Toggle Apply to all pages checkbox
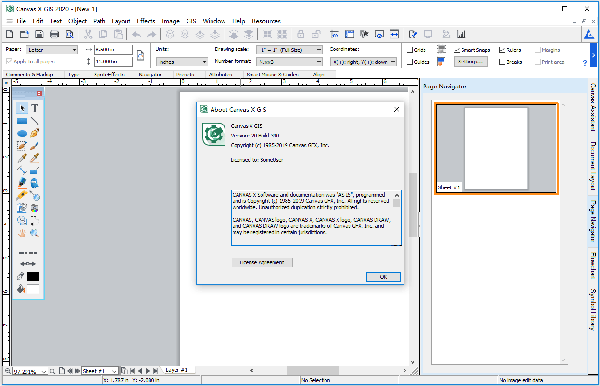The image size is (600, 386). click(9, 61)
